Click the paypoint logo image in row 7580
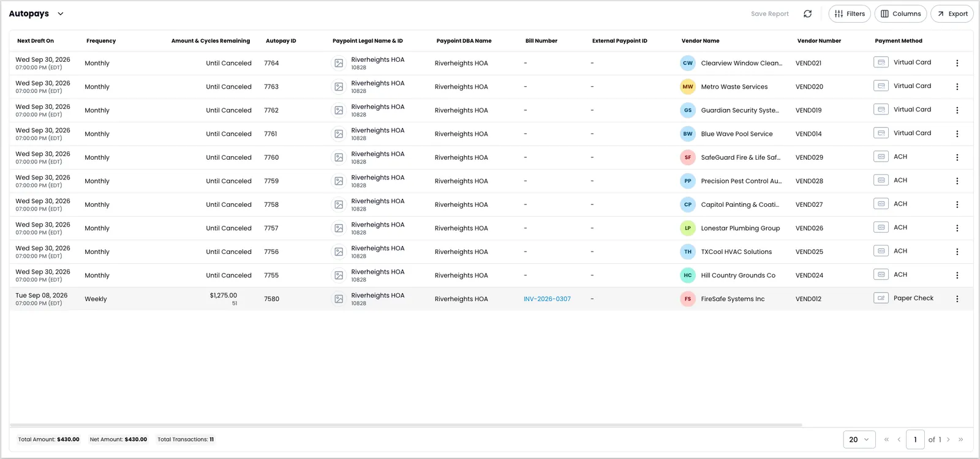The image size is (980, 459). coord(339,299)
